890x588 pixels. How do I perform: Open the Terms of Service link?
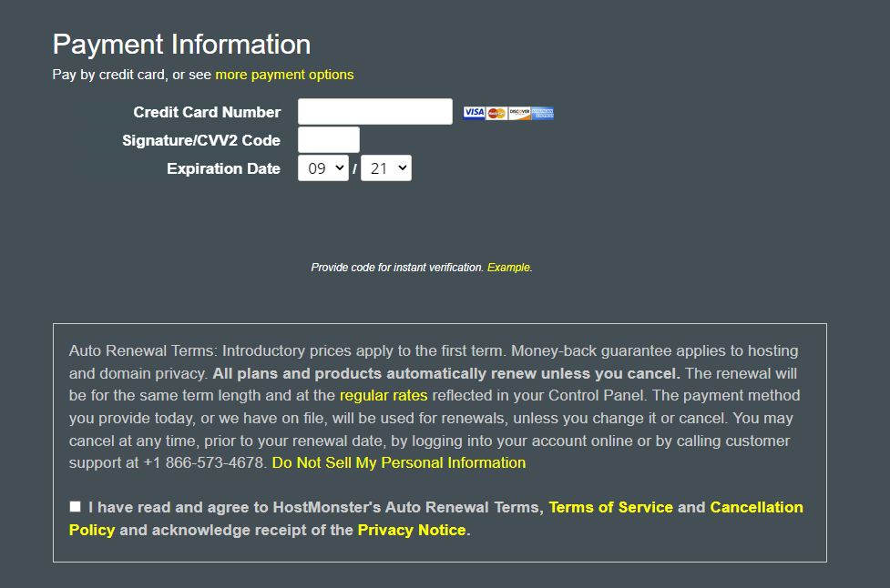coord(610,507)
